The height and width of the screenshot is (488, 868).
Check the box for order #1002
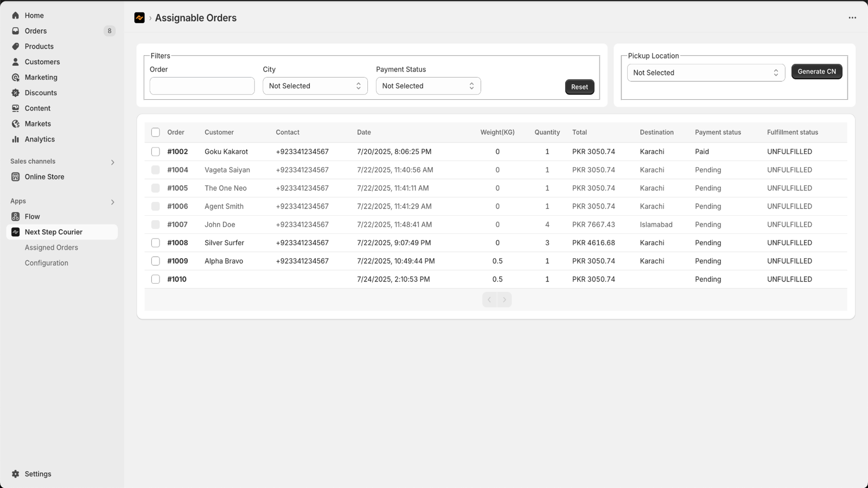point(155,152)
